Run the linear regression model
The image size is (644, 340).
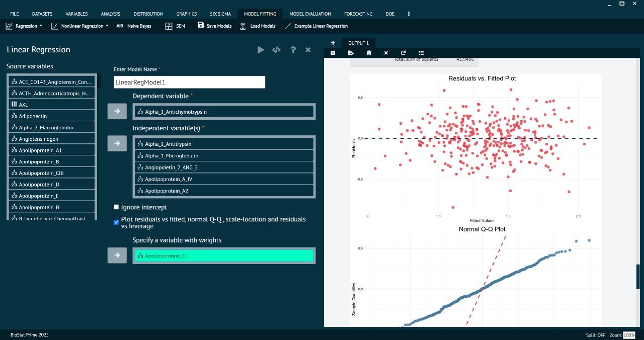coord(261,50)
